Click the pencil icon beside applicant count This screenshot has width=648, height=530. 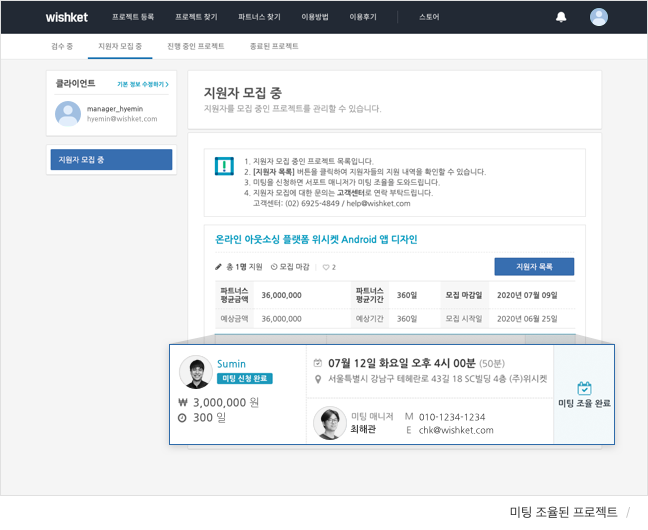click(x=219, y=267)
